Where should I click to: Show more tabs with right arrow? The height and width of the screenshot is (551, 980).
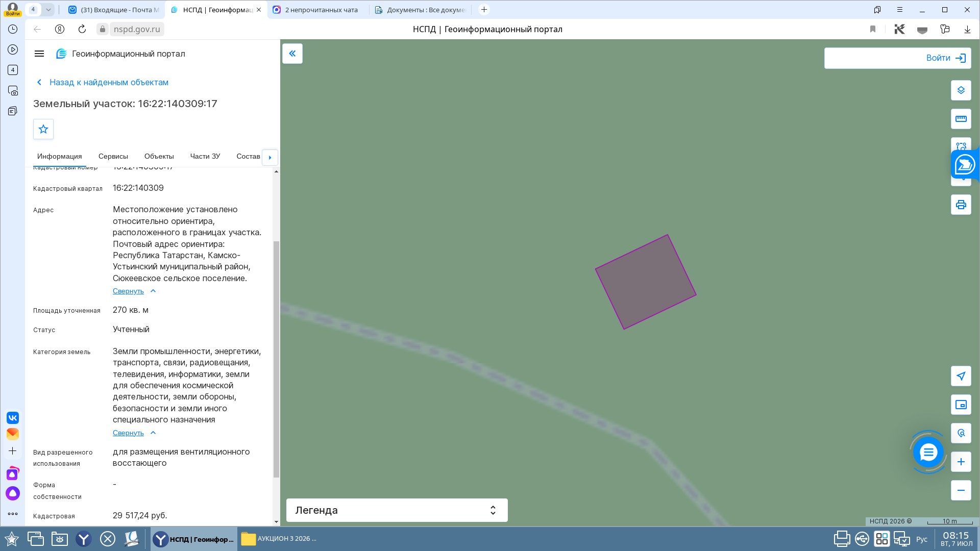pos(270,157)
